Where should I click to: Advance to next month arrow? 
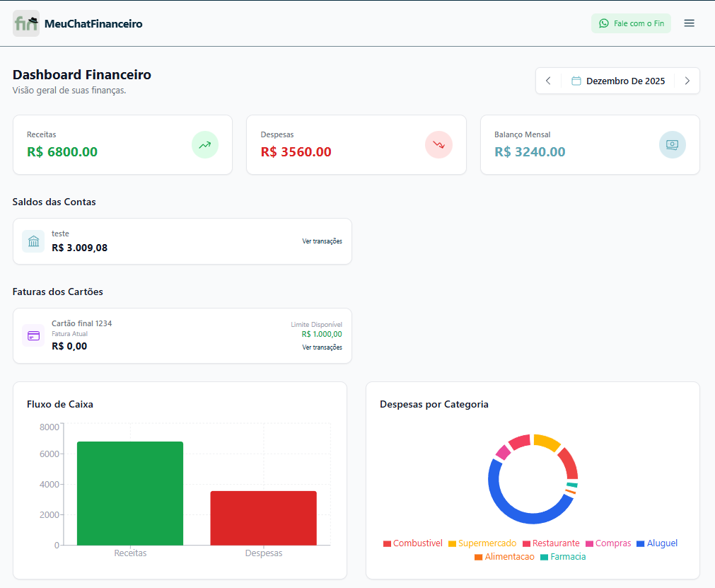coord(687,81)
